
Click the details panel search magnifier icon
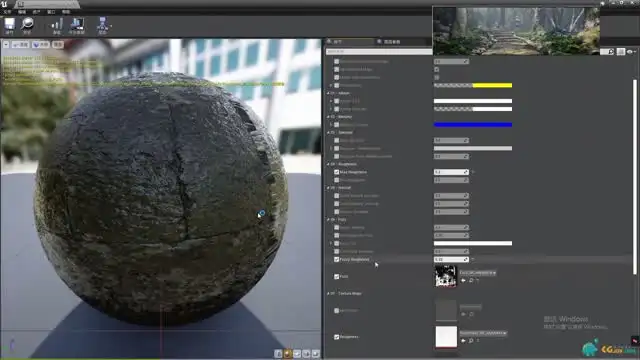point(611,52)
